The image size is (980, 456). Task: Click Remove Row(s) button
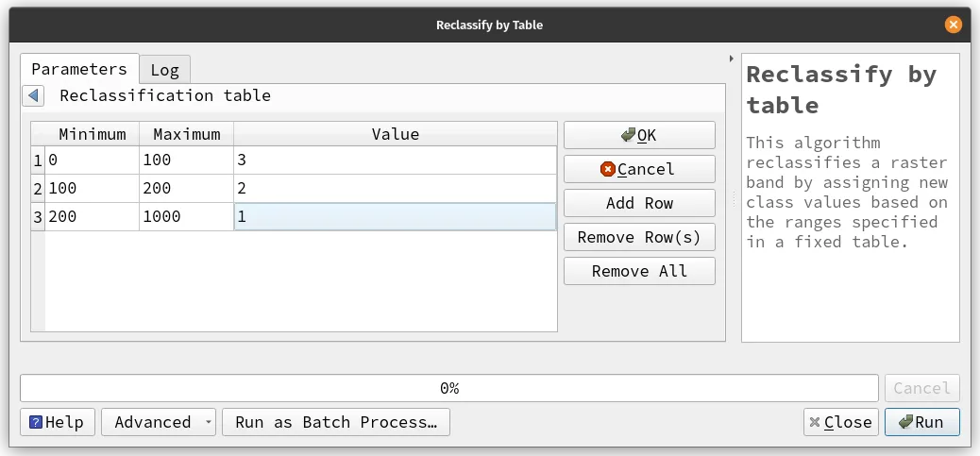[639, 237]
